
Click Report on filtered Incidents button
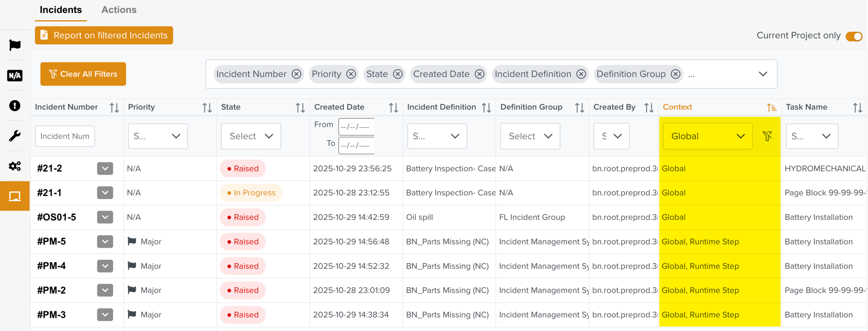coord(104,35)
